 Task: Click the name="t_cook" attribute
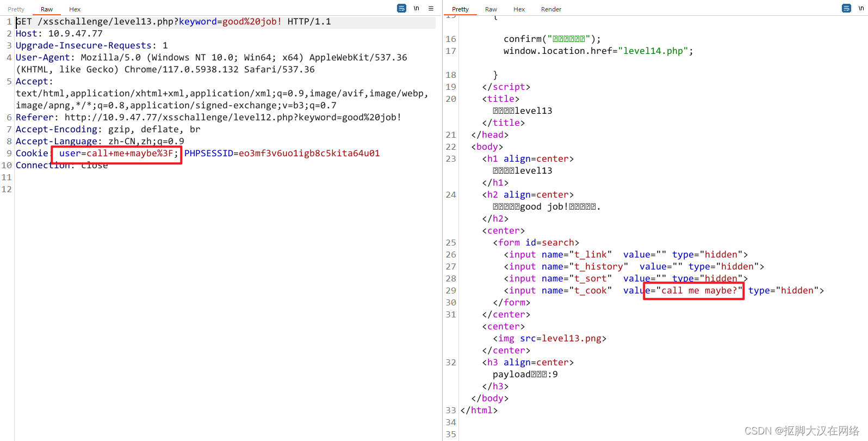[x=577, y=291]
